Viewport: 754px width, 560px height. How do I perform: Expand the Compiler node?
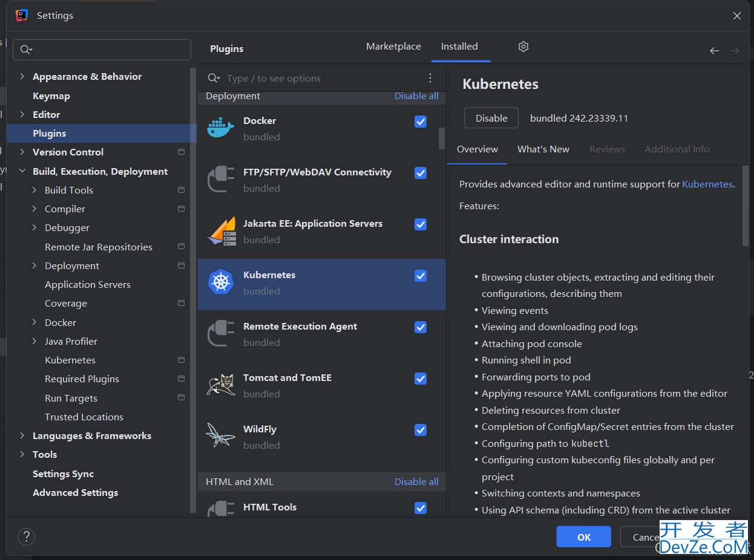point(34,209)
